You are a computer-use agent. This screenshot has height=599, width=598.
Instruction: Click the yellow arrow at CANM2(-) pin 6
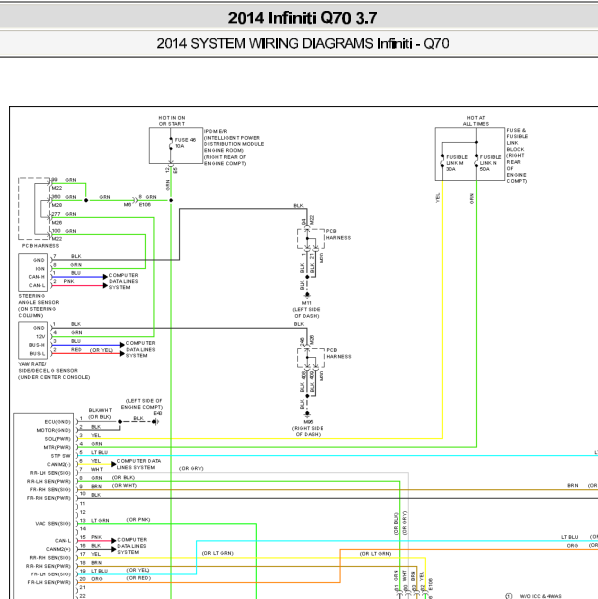click(x=113, y=464)
